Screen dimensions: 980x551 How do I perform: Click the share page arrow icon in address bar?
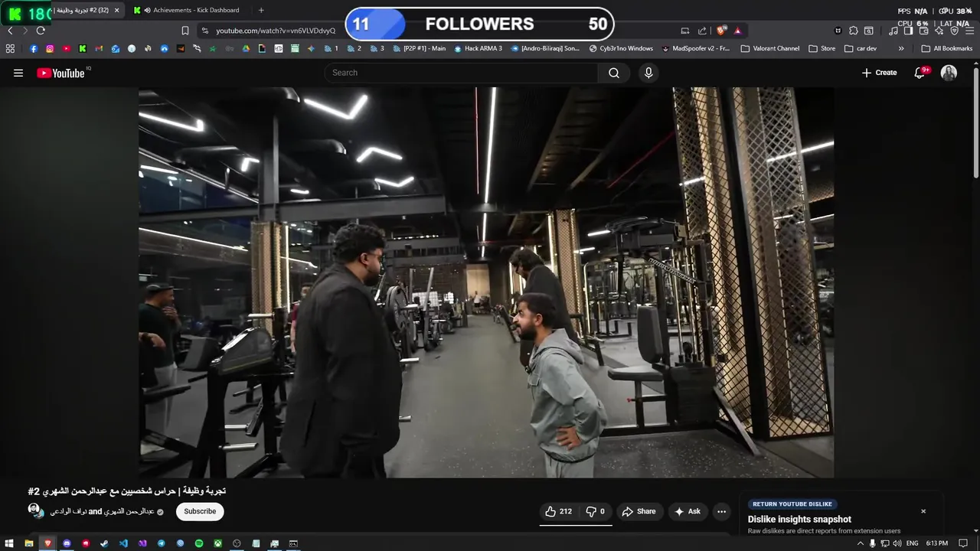point(702,31)
